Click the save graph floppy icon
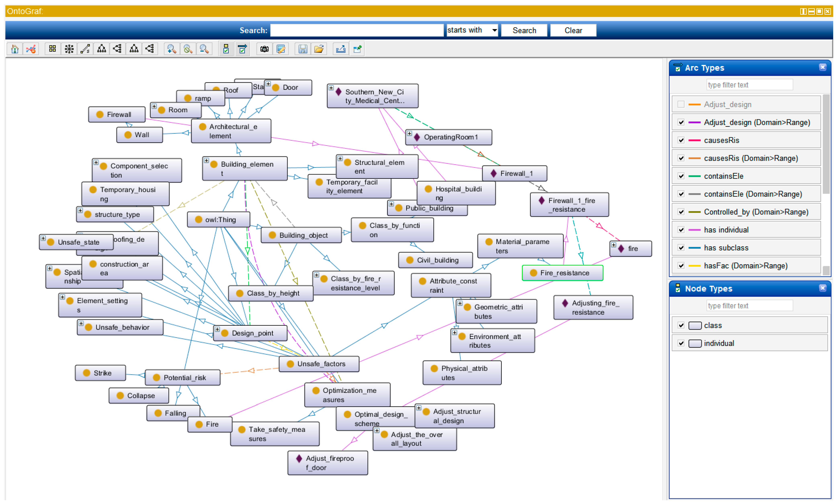Screen dimensions: 836x504 click(303, 49)
